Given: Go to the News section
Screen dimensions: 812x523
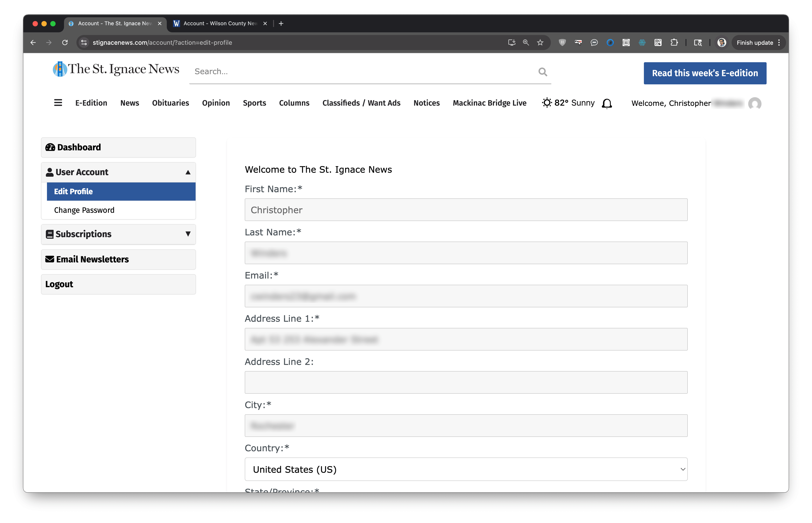Looking at the screenshot, I should pos(129,103).
